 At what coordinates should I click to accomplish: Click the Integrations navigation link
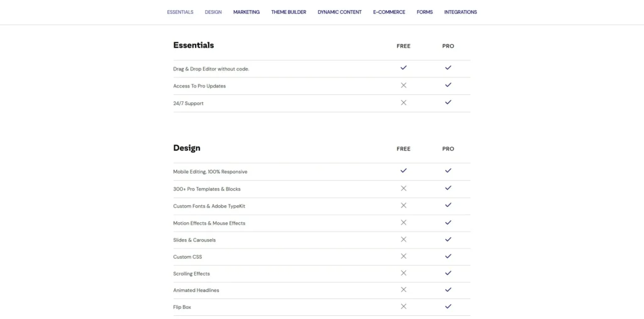coord(460,12)
